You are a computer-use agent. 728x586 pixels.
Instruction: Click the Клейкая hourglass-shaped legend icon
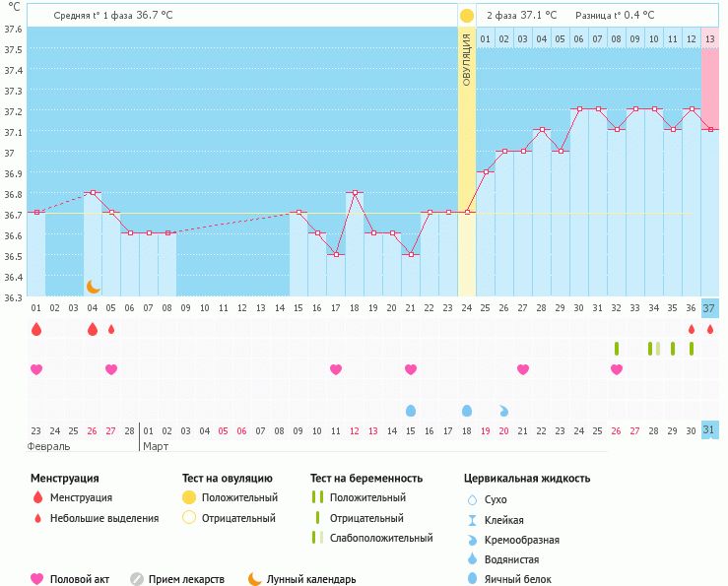coord(472,520)
